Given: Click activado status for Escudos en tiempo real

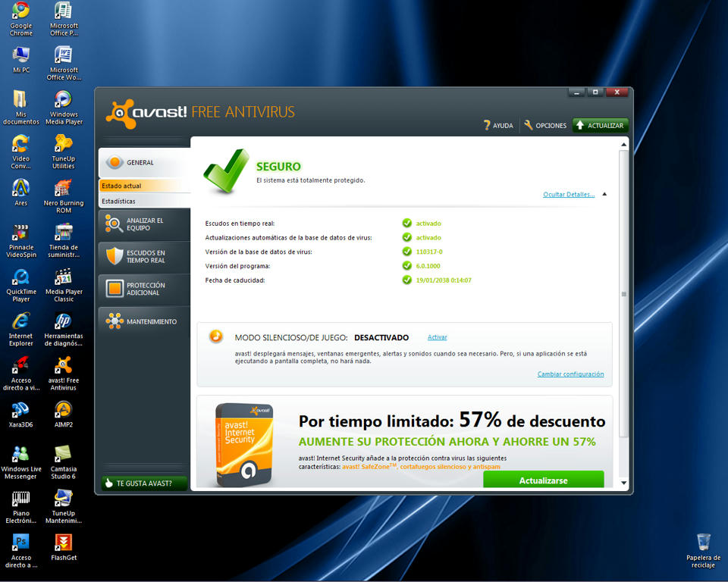Looking at the screenshot, I should [428, 224].
